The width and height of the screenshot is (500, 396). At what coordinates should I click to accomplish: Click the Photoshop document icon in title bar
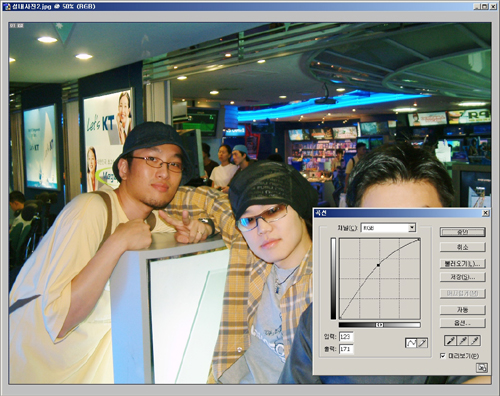click(6, 6)
